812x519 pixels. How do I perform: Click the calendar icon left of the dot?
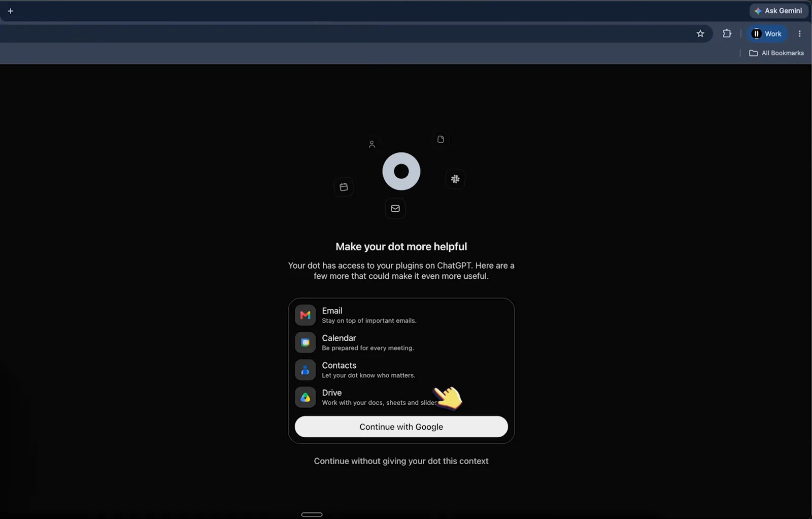click(x=344, y=187)
